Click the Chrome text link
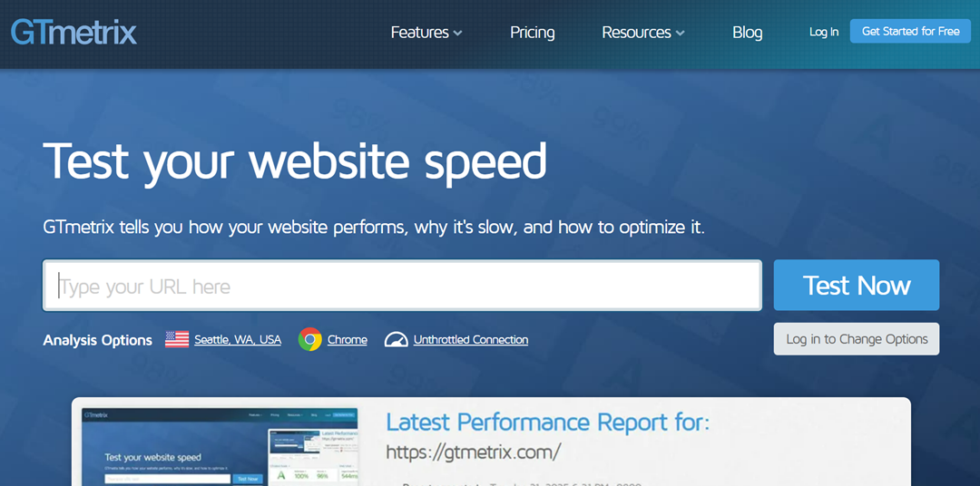The image size is (980, 486). click(x=347, y=340)
